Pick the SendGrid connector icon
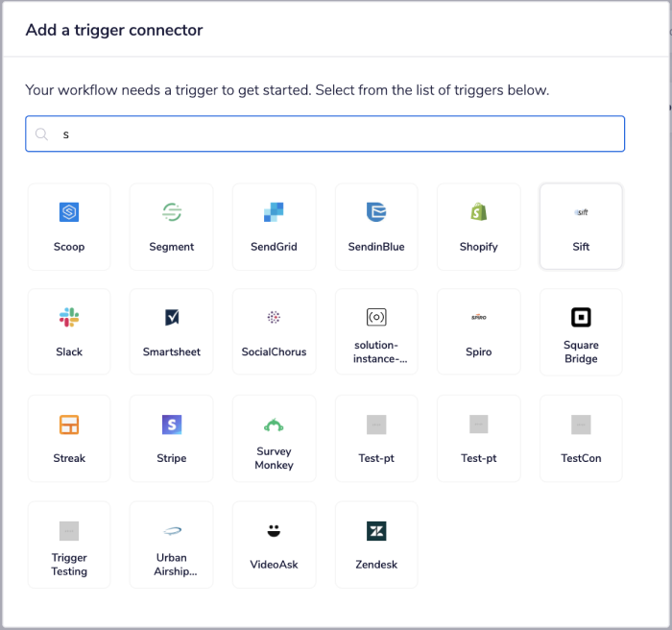 (274, 213)
